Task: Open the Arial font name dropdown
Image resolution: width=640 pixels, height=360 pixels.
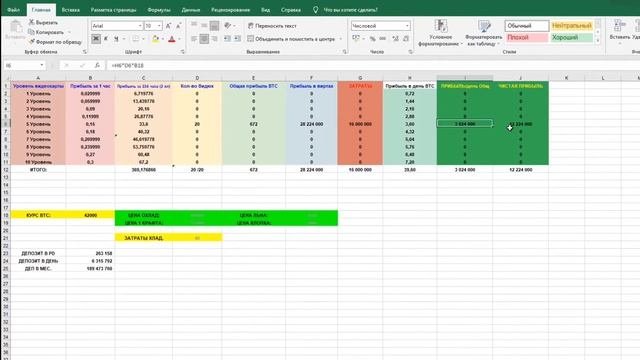Action: pos(140,26)
